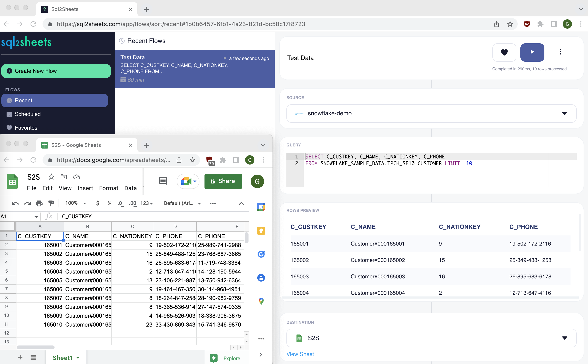
Task: Open the A1 name box dropdown
Action: [36, 217]
